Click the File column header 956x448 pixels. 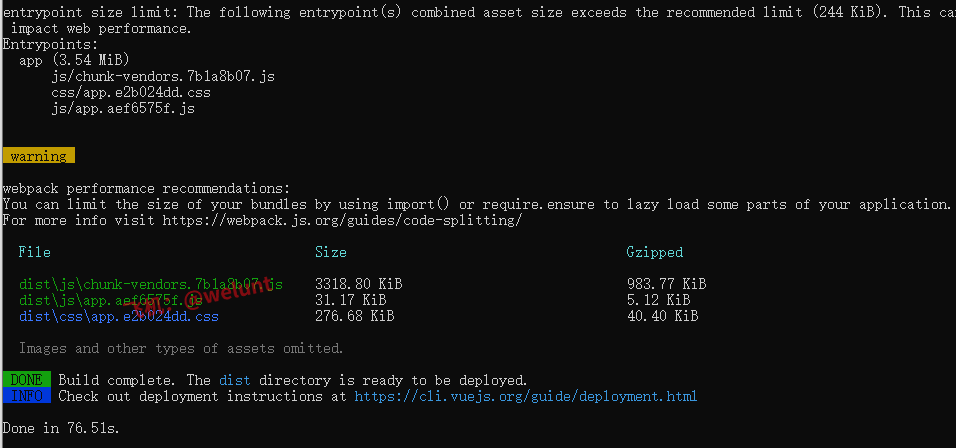pos(34,252)
